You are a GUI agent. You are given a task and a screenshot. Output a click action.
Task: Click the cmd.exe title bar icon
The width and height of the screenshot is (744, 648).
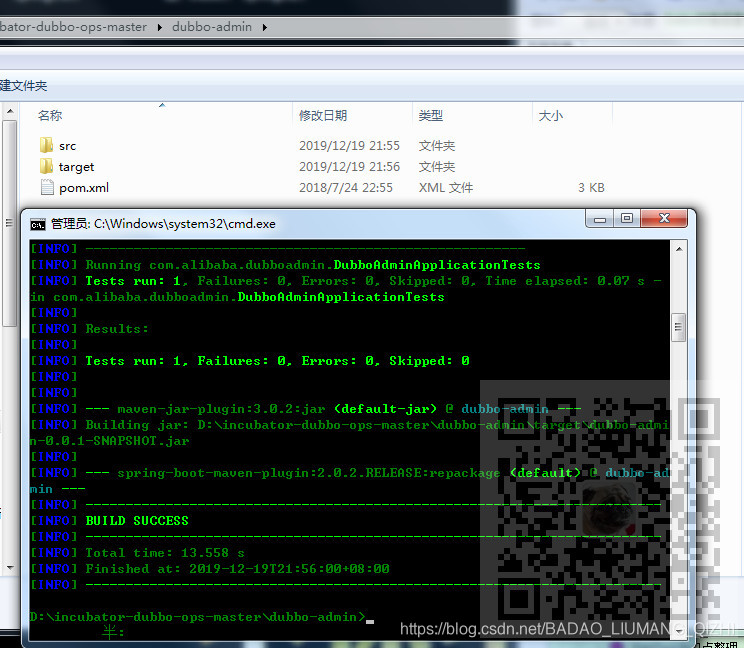pyautogui.click(x=38, y=224)
